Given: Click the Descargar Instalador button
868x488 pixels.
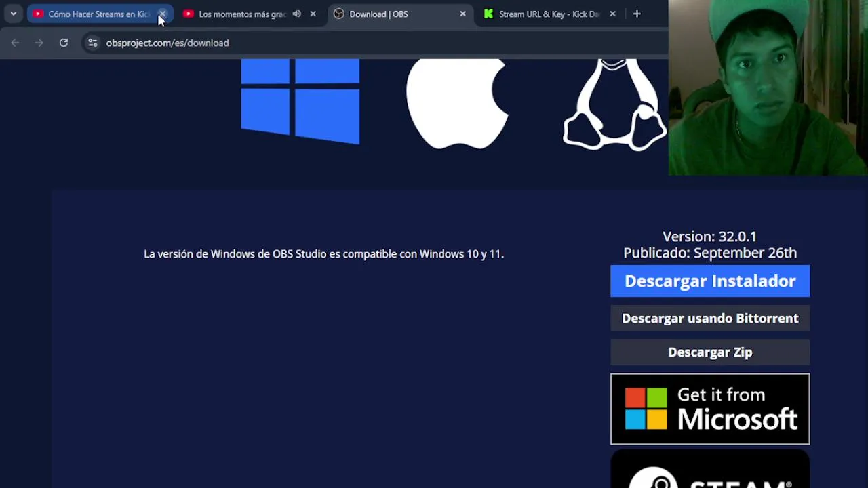Looking at the screenshot, I should click(710, 281).
